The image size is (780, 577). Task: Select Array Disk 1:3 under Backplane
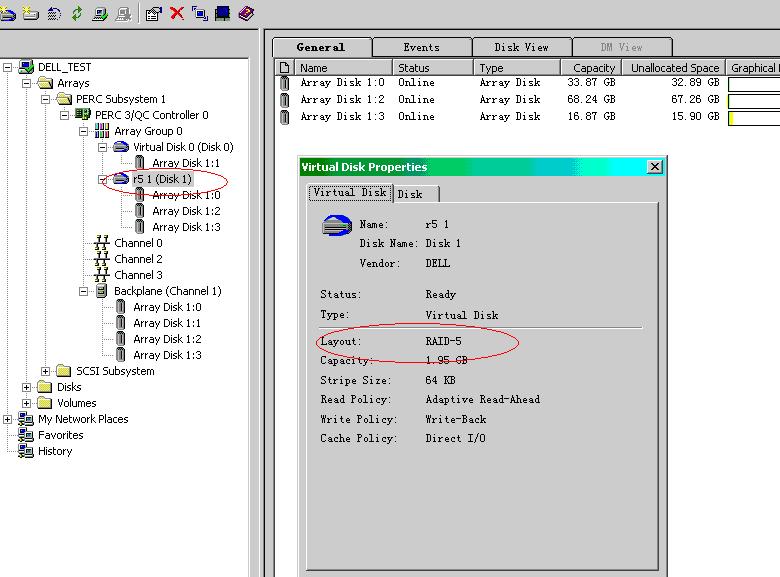click(167, 355)
